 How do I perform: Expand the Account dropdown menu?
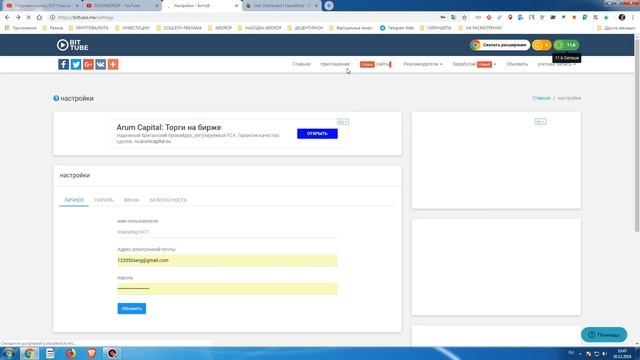point(557,64)
